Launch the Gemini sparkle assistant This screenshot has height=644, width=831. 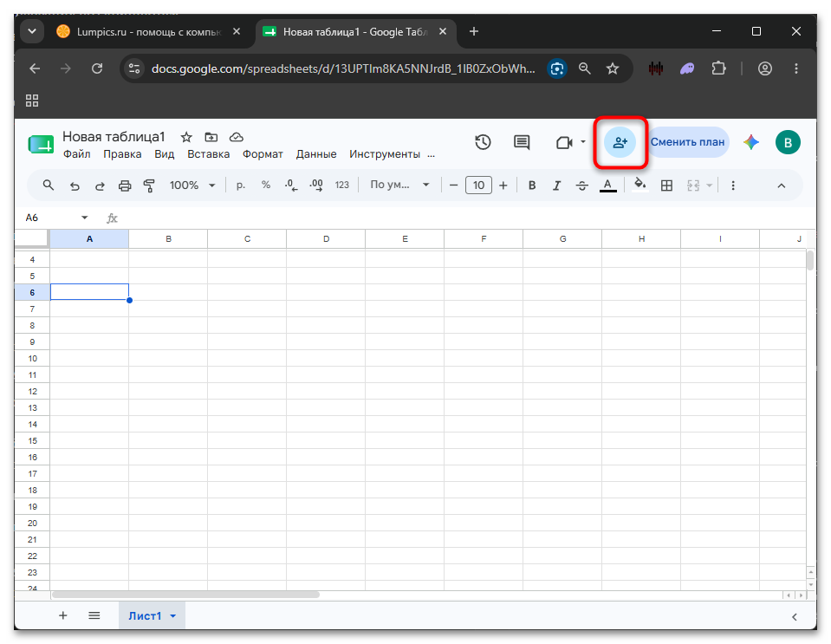coord(751,142)
